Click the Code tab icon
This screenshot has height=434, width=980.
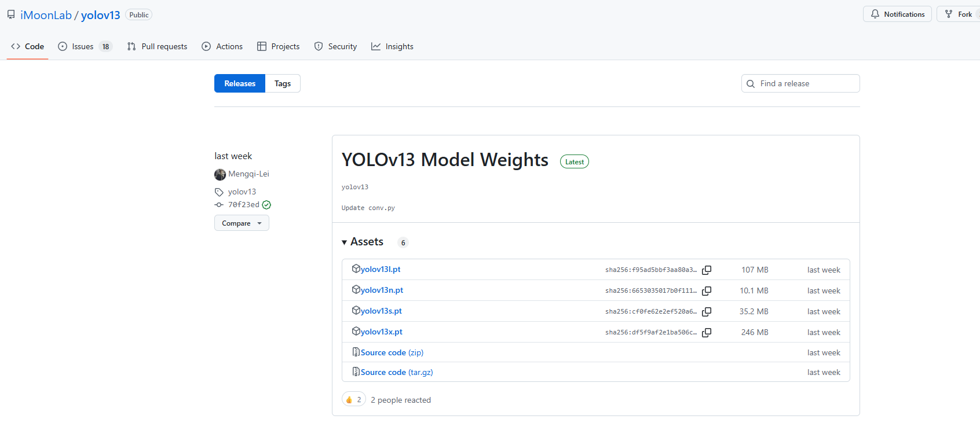[x=16, y=46]
